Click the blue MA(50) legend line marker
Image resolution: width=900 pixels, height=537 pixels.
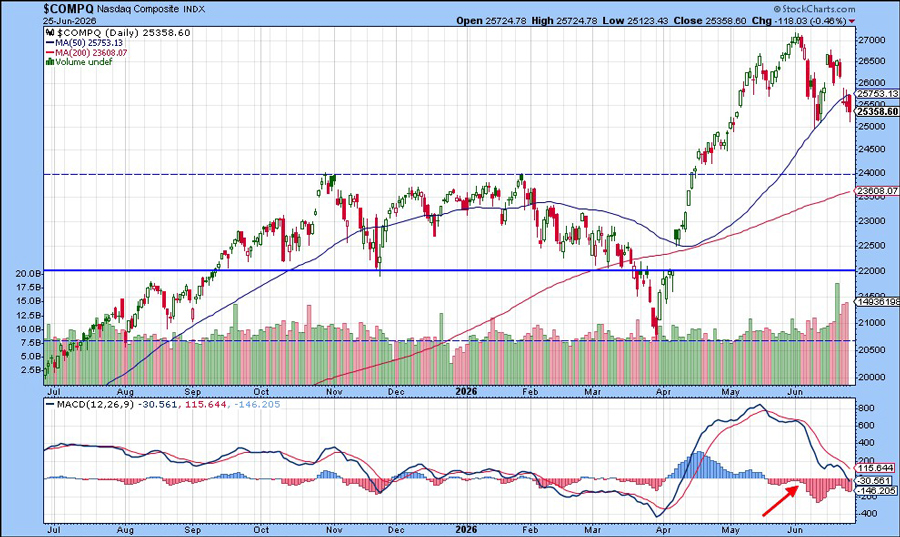(50, 43)
